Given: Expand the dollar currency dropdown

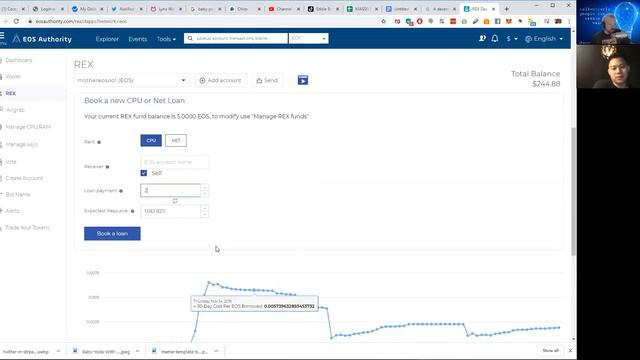Looking at the screenshot, I should coord(512,38).
